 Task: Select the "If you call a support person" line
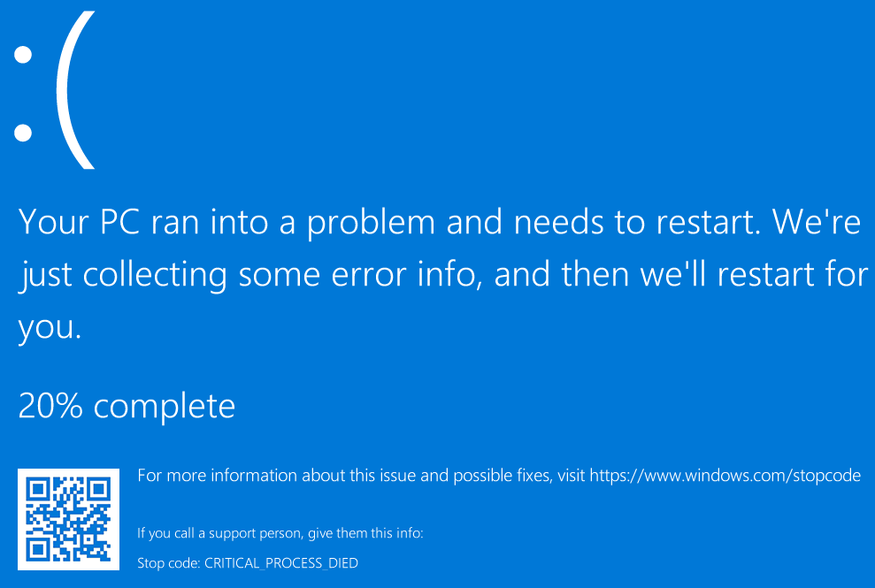click(x=280, y=533)
